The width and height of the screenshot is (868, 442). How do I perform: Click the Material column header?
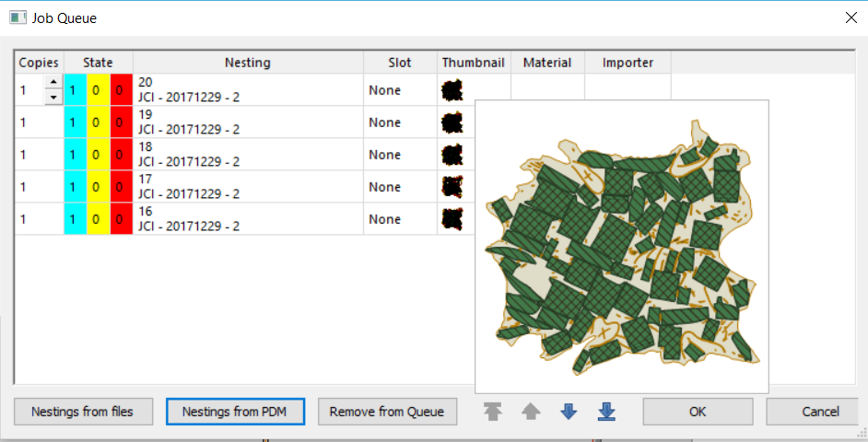[x=547, y=63]
